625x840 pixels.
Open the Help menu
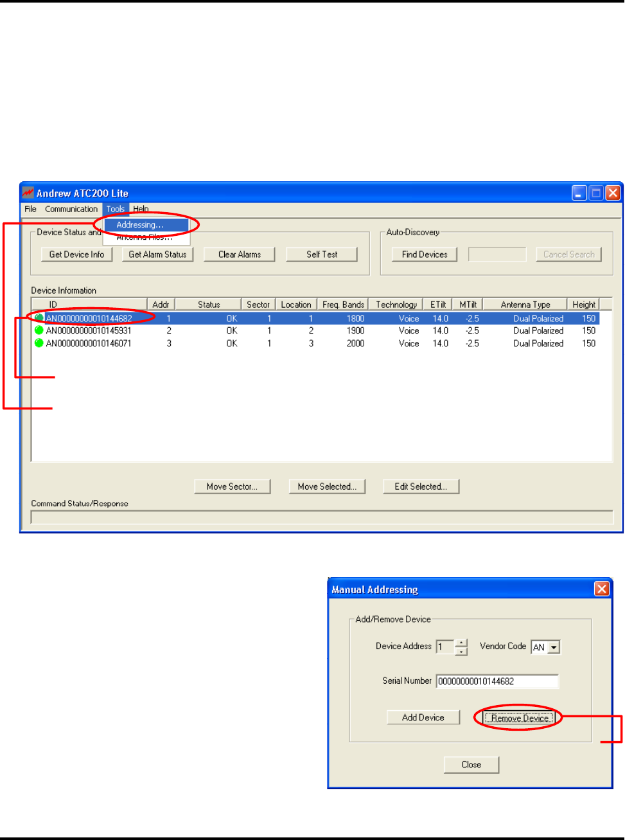pyautogui.click(x=141, y=209)
